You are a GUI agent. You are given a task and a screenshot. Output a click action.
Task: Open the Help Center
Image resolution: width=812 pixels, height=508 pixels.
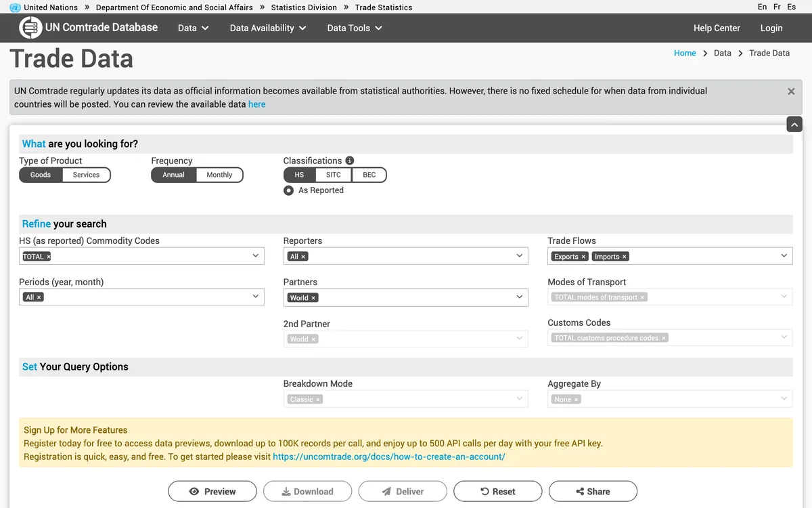coord(717,28)
